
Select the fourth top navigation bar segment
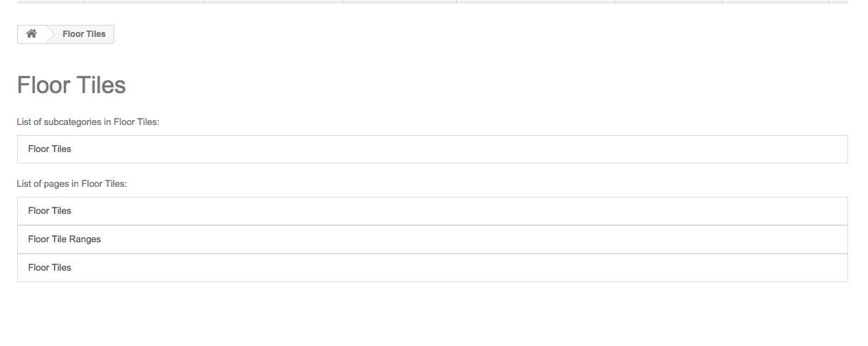tap(399, 1)
